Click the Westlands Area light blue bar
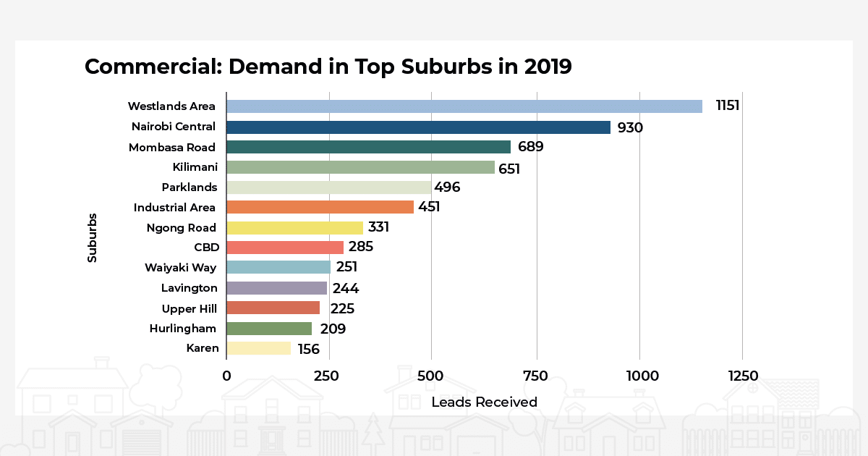This screenshot has width=868, height=456. pos(464,106)
